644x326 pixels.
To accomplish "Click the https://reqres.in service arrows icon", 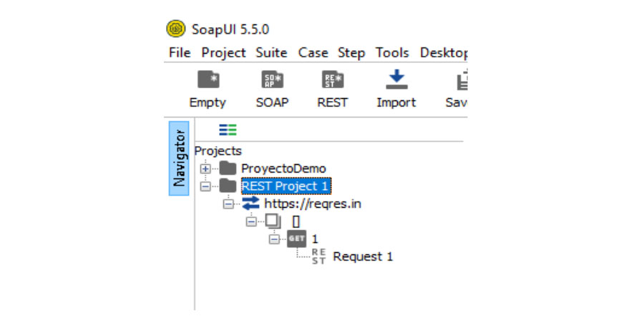I will click(251, 204).
